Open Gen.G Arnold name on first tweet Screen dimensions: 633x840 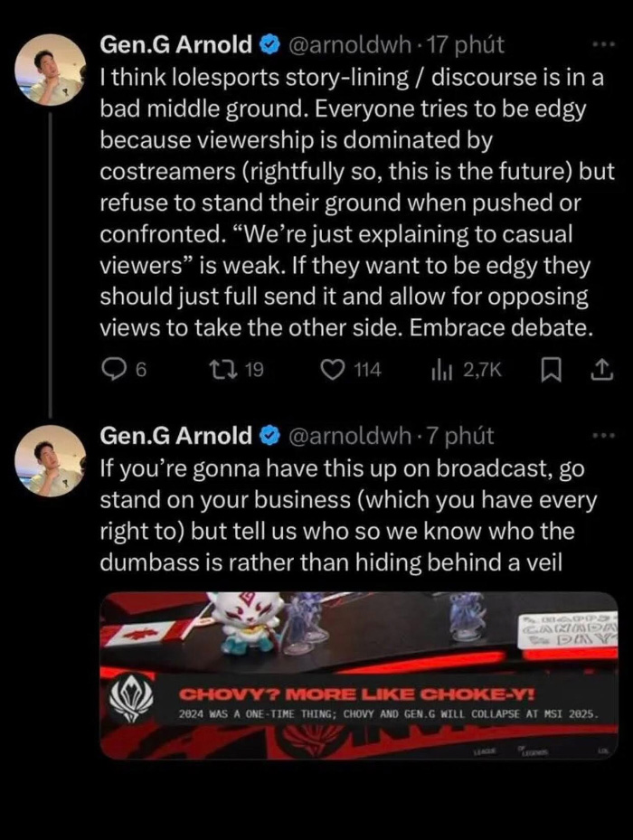pos(176,43)
